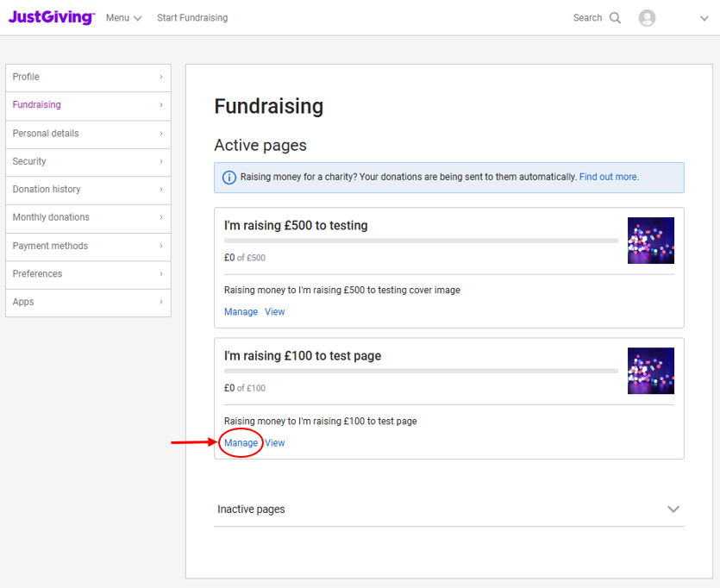The width and height of the screenshot is (720, 588).
Task: Manage the £100 test page
Action: coord(241,442)
